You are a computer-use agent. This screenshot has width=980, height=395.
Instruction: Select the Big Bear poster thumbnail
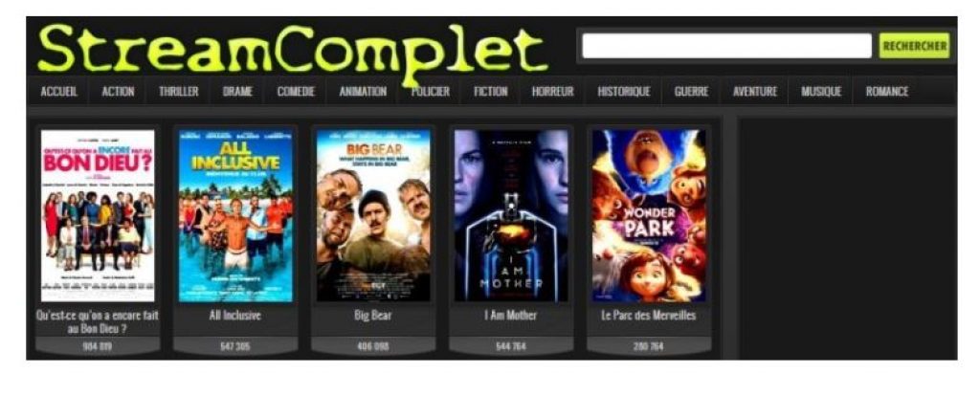[x=373, y=215]
